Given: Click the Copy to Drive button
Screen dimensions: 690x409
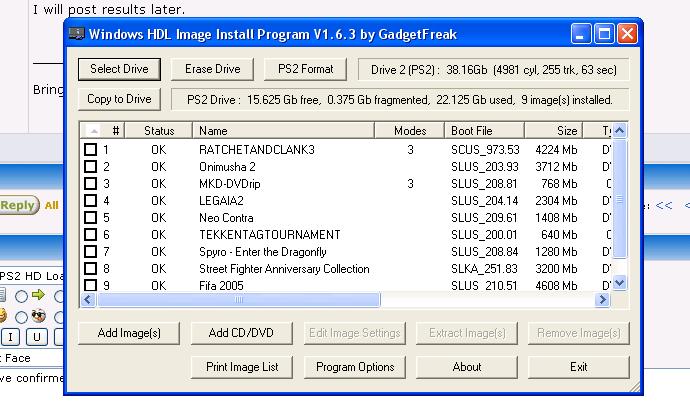Looking at the screenshot, I should point(119,99).
